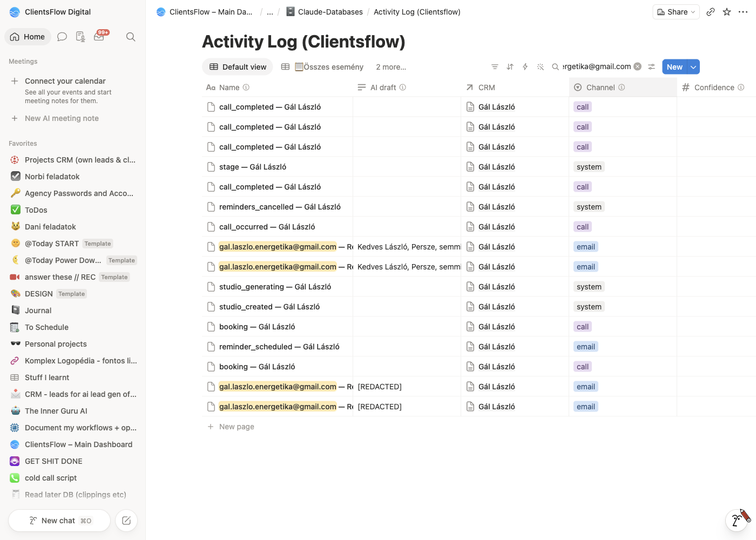Open the call_occurred — Gál László entry
756x540 pixels.
point(267,227)
